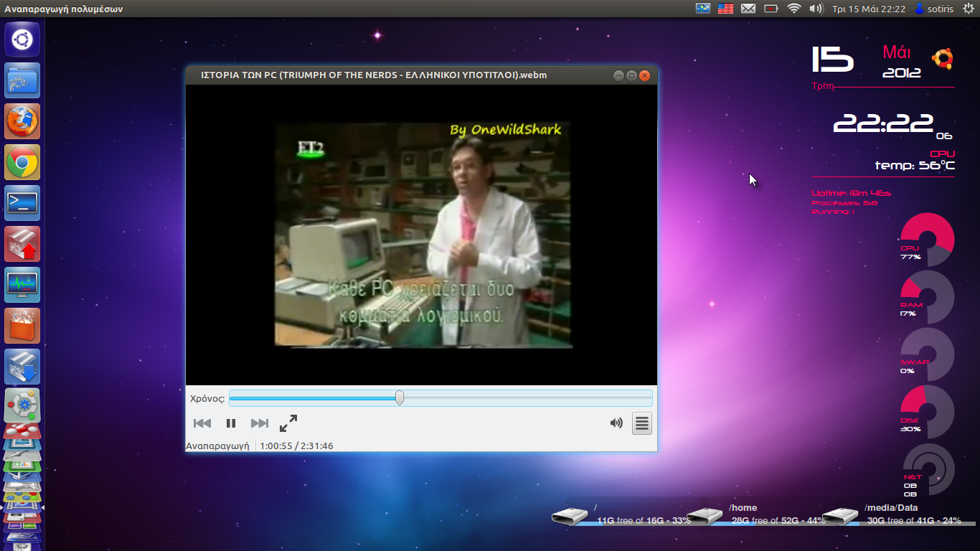
Task: Open the US flag keyboard layout menu
Action: 725,9
